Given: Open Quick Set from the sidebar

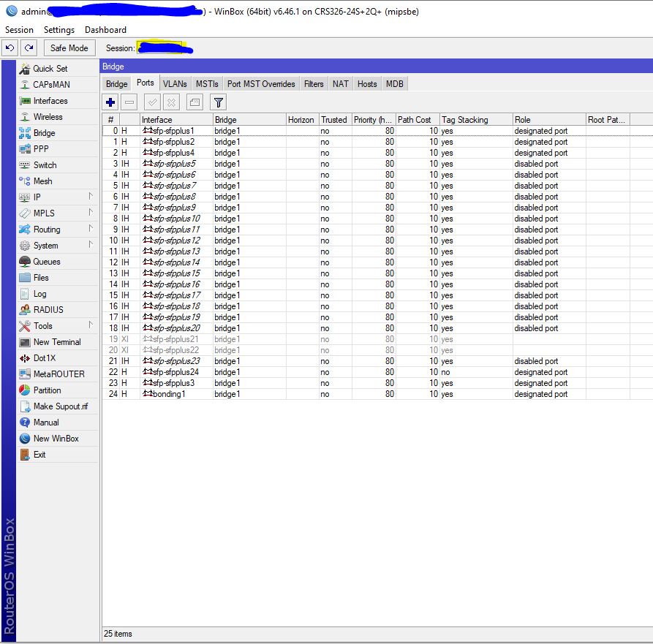Looking at the screenshot, I should [x=58, y=69].
